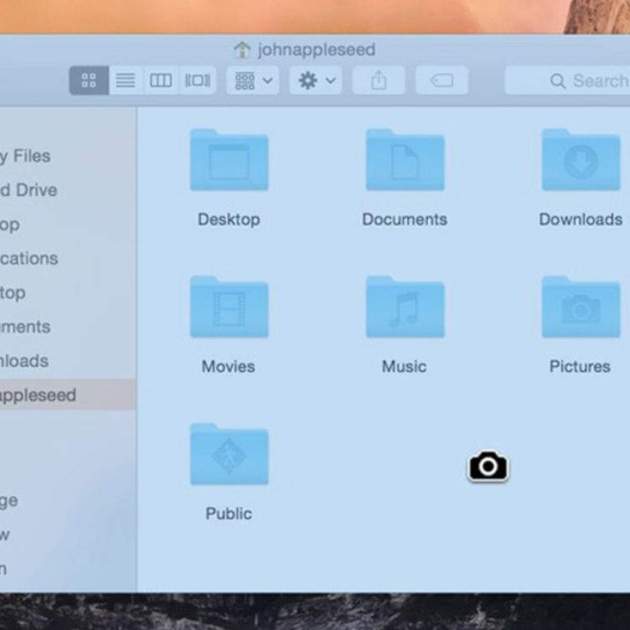Open the Desktop folder

pos(229,161)
